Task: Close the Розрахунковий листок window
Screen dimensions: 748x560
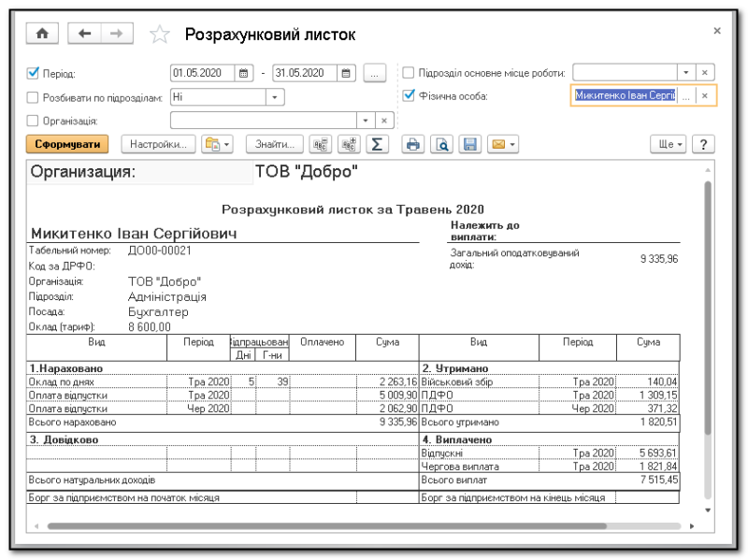Action: point(716,31)
